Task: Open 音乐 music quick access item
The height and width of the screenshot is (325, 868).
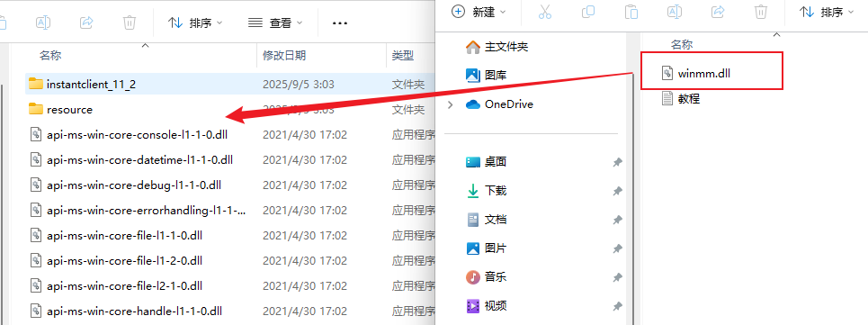Action: pos(486,276)
